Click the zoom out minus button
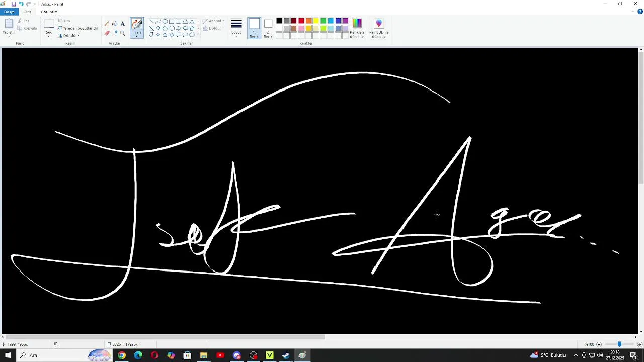644x362 pixels. pos(599,344)
